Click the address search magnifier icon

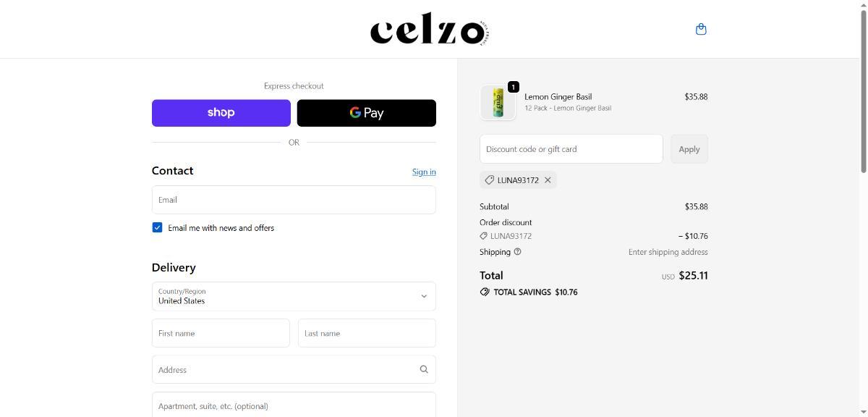point(424,369)
